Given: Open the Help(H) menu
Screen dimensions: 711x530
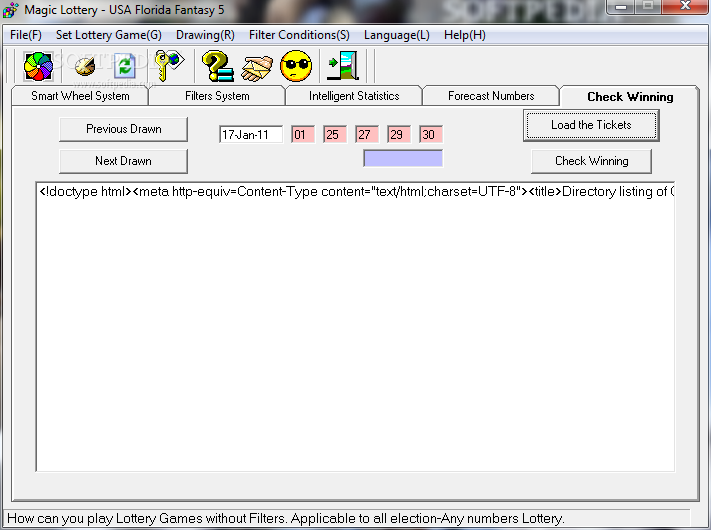Looking at the screenshot, I should coord(465,35).
